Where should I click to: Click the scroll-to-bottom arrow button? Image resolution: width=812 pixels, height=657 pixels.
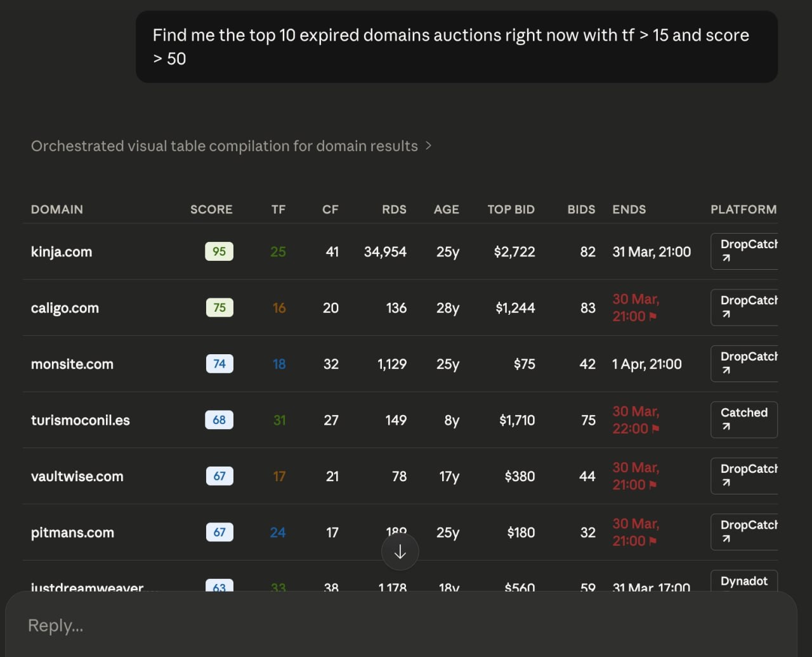pos(400,552)
